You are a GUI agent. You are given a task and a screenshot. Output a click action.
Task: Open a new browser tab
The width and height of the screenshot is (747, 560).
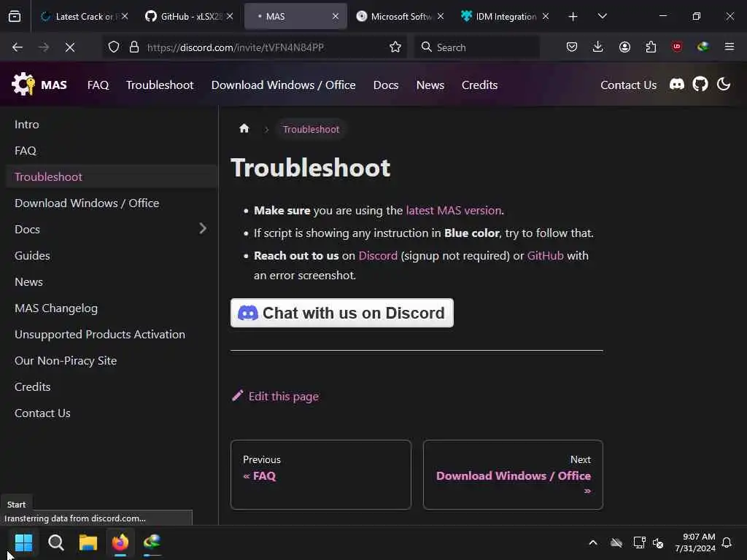coord(573,17)
